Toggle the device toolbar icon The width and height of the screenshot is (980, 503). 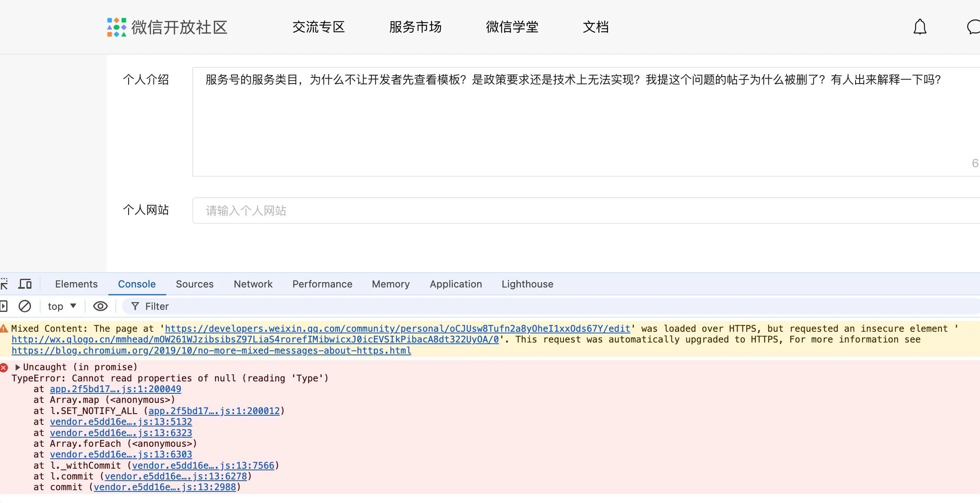pyautogui.click(x=25, y=284)
